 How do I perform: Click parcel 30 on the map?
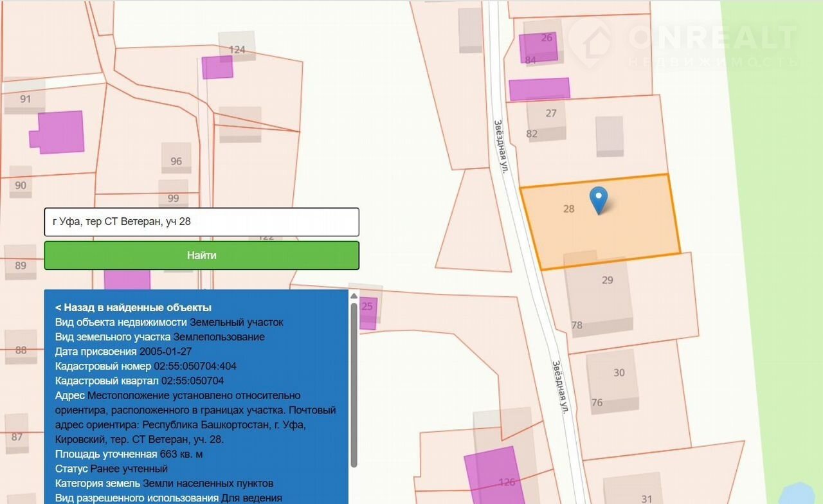pos(619,373)
